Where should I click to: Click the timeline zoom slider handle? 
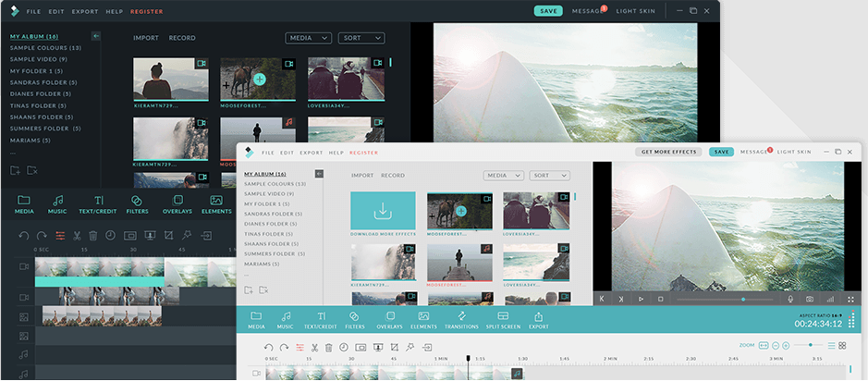click(x=811, y=345)
